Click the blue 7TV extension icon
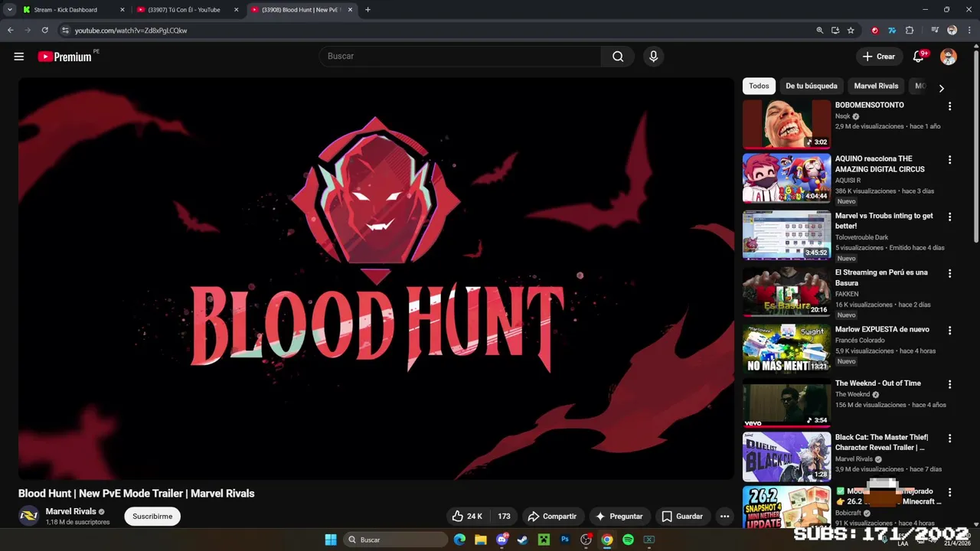 click(892, 31)
